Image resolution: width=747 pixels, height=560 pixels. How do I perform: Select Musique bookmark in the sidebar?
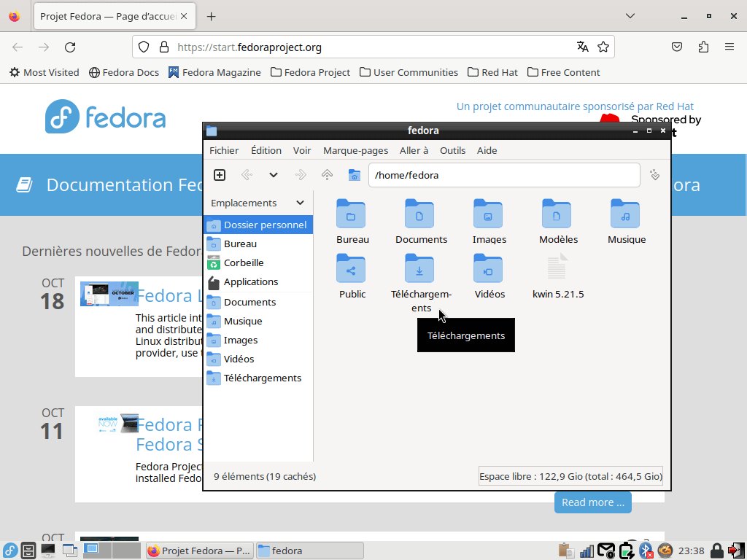(258, 321)
